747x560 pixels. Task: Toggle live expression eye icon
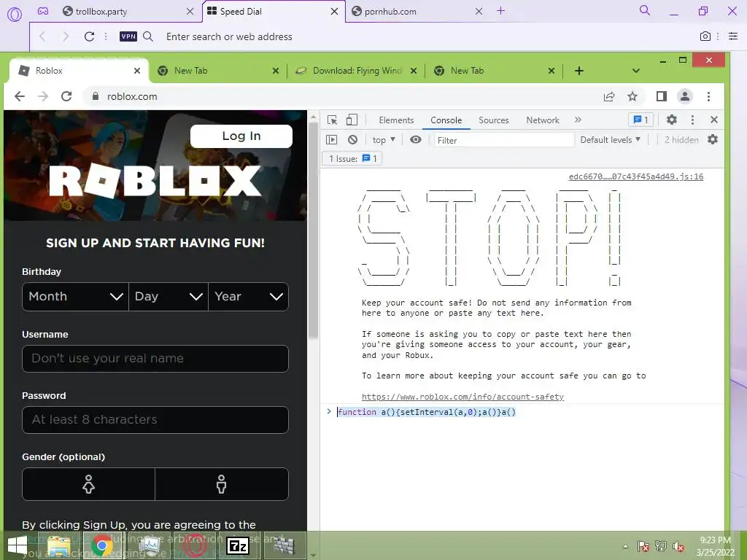[415, 139]
